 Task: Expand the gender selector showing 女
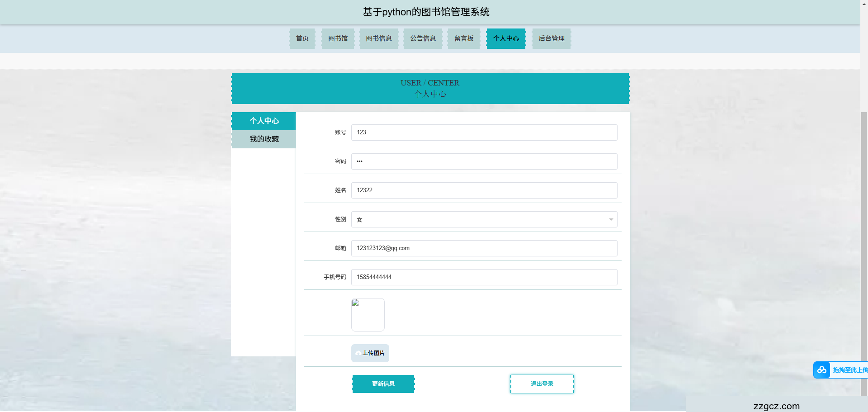(x=611, y=219)
